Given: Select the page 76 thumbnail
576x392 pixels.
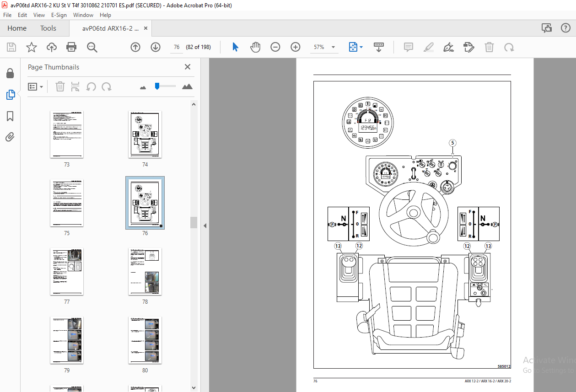Looking at the screenshot, I should tap(145, 203).
